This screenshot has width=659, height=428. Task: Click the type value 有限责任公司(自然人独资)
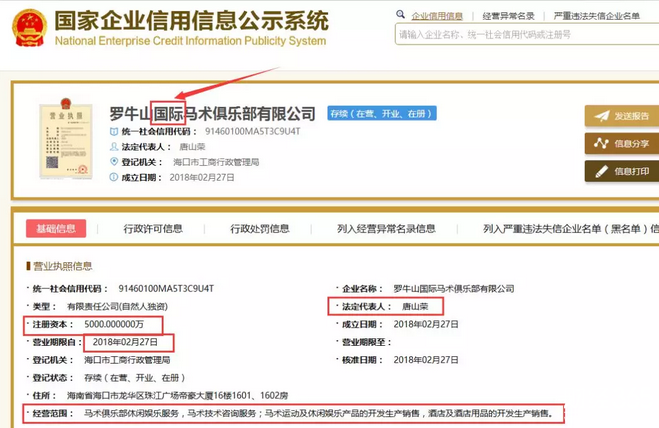tap(117, 306)
